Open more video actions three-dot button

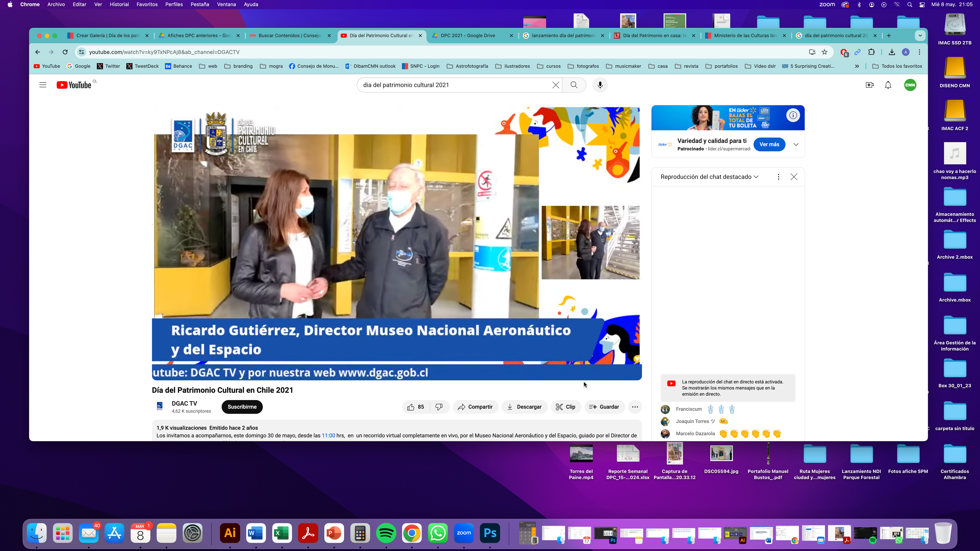pos(635,407)
